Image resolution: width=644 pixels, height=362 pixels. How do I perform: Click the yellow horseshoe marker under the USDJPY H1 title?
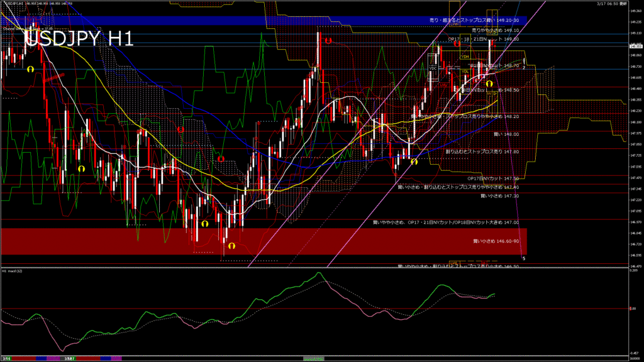click(x=30, y=69)
